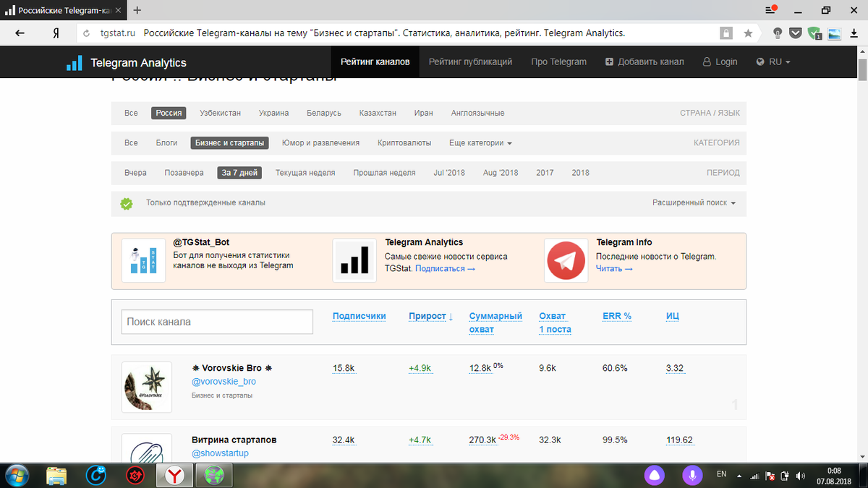The width and height of the screenshot is (868, 488).
Task: Select 'Рейтинг каналов' nav tab
Action: click(375, 62)
